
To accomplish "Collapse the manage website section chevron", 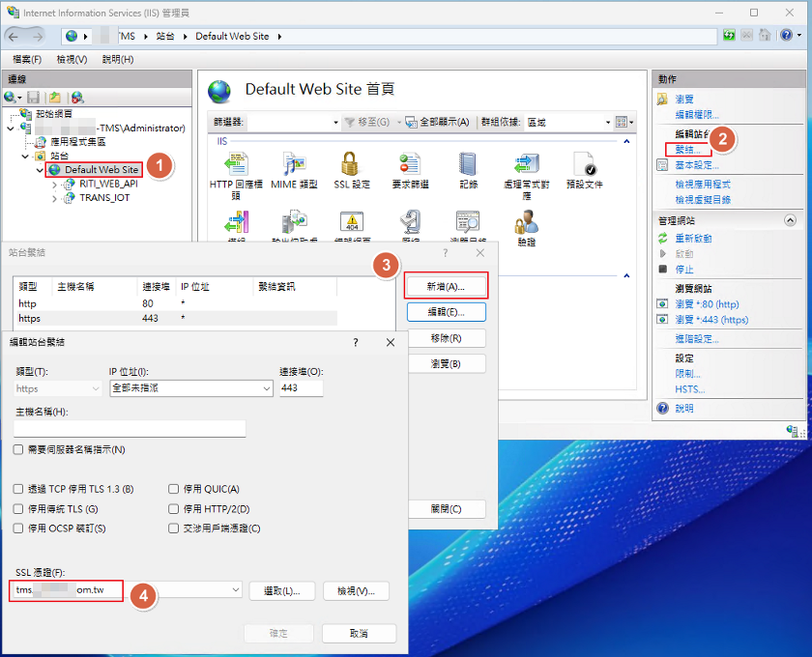I will (790, 220).
